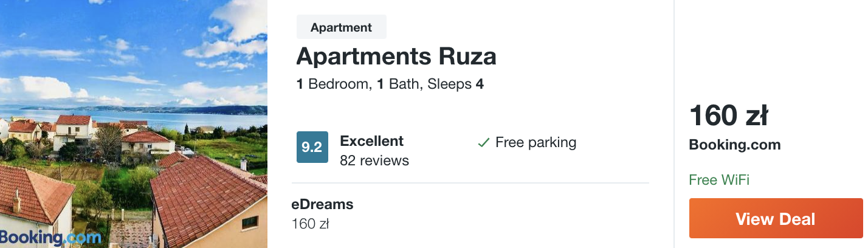Open the Apartments Ruza listing title
The image size is (868, 248).
pos(396,57)
